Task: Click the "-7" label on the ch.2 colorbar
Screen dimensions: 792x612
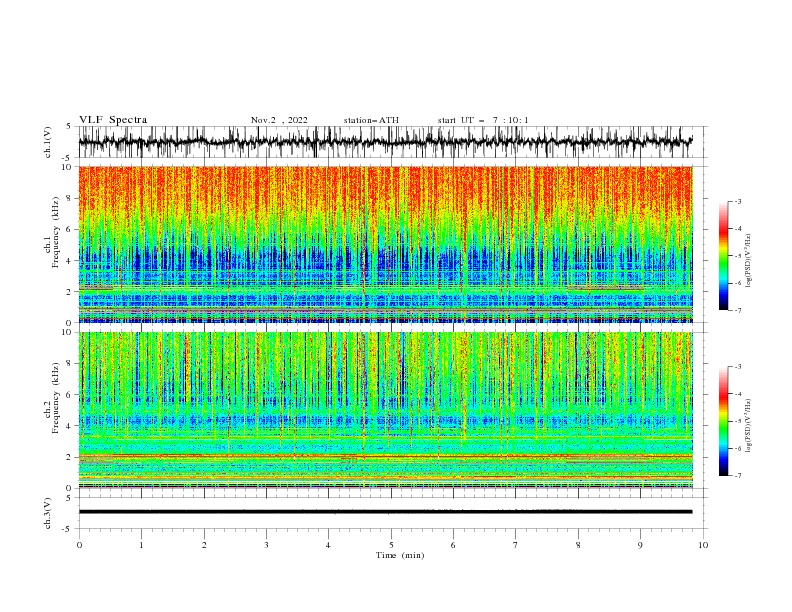Action: pyautogui.click(x=738, y=475)
